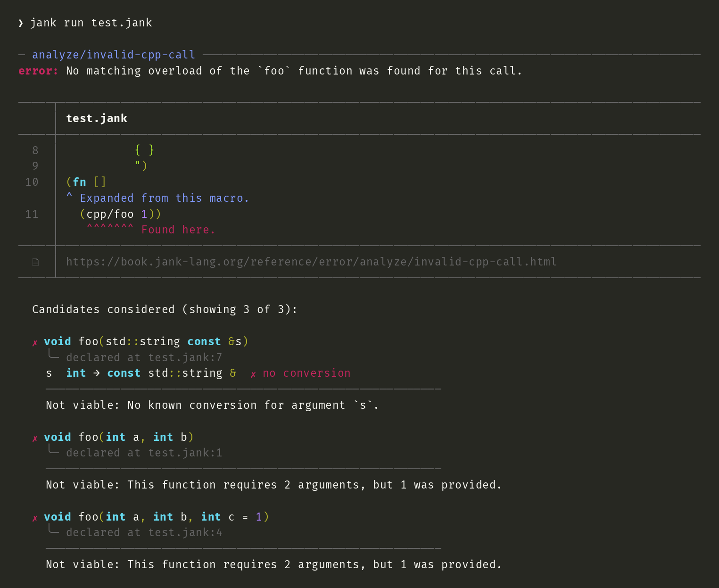
Task: Click line number 11 in the gutter
Action: (x=32, y=214)
